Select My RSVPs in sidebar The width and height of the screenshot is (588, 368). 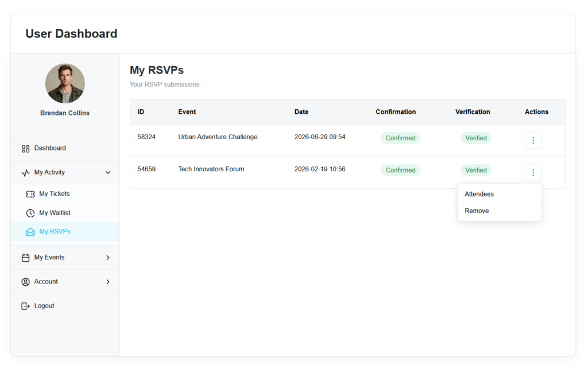click(x=65, y=232)
